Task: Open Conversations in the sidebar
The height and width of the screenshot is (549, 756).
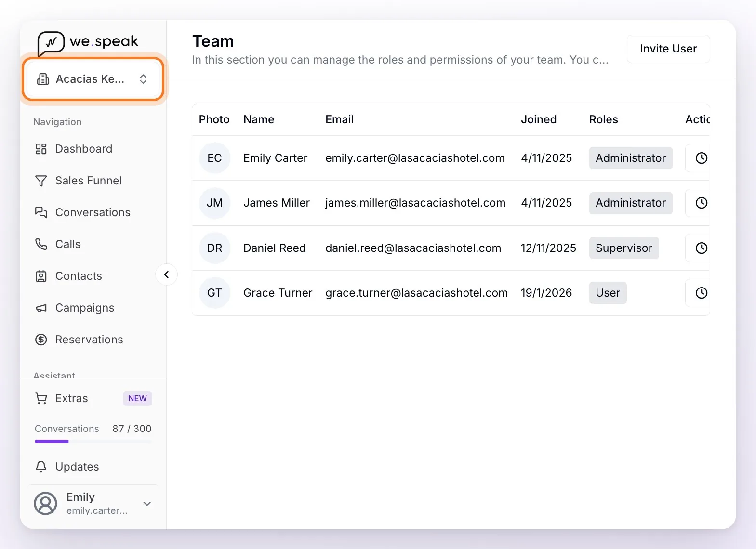Action: (93, 212)
